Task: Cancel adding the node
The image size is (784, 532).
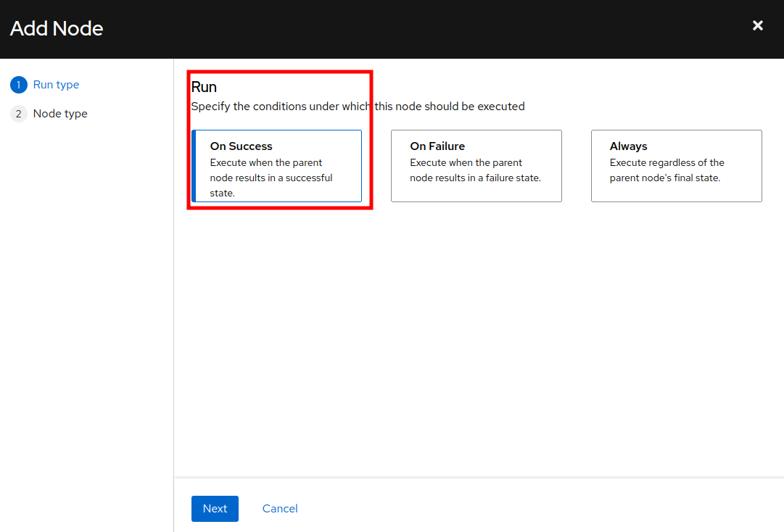Action: tap(280, 509)
